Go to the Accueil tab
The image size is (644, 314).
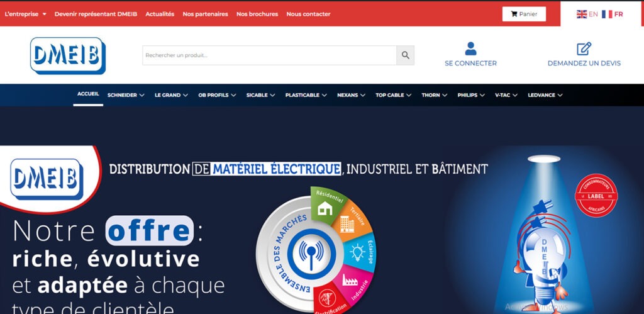tap(88, 94)
